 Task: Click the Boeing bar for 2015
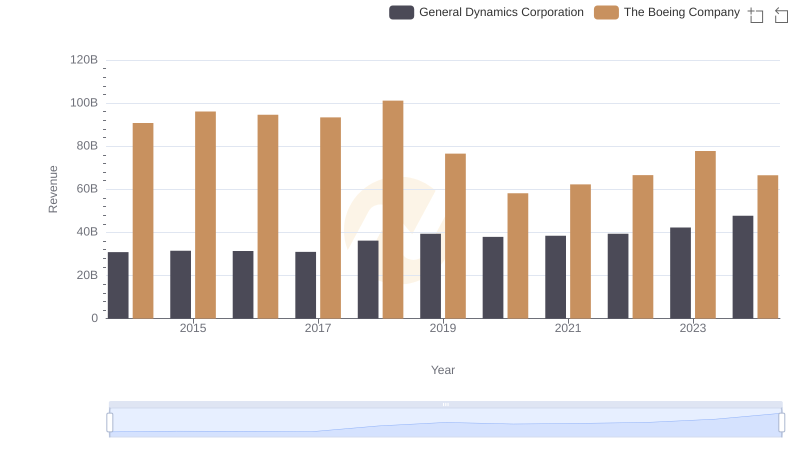[x=205, y=215]
